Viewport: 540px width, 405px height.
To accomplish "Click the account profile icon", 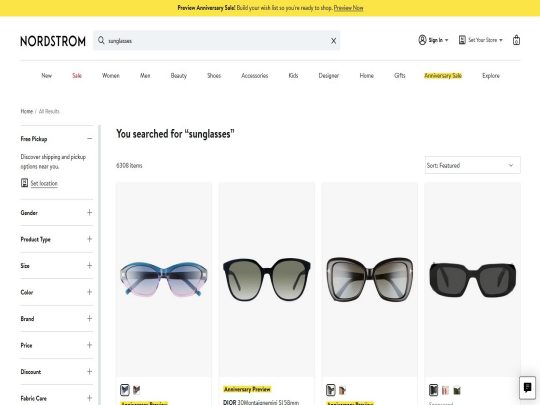I will (x=422, y=40).
